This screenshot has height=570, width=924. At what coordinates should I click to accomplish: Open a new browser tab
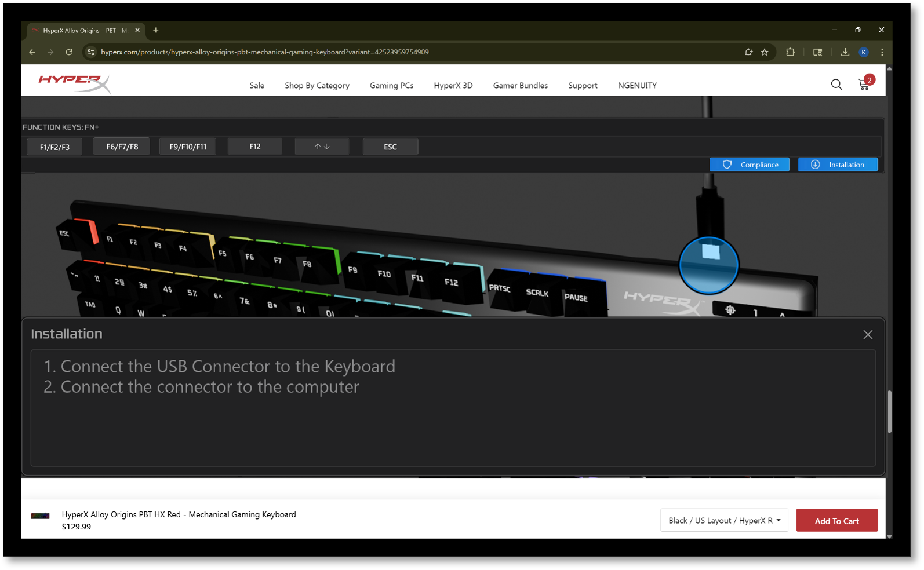[155, 30]
